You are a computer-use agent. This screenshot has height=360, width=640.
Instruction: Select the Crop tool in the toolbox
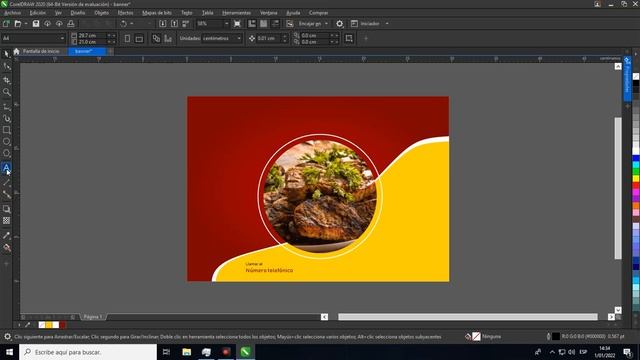point(7,80)
